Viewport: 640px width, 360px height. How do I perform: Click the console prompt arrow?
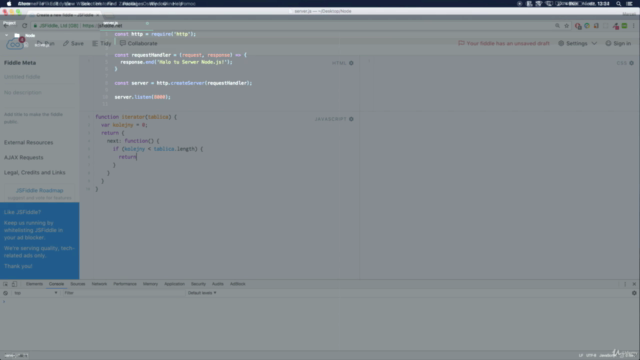pos(4,302)
